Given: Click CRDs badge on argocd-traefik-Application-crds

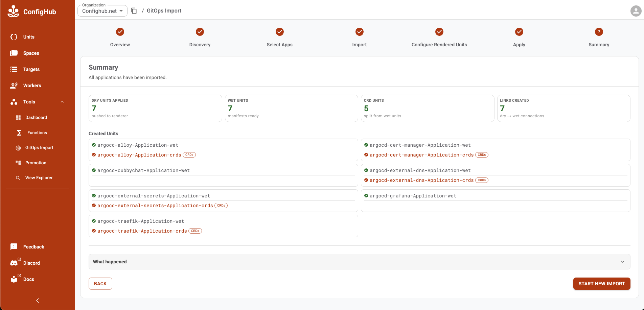Looking at the screenshot, I should [x=195, y=231].
